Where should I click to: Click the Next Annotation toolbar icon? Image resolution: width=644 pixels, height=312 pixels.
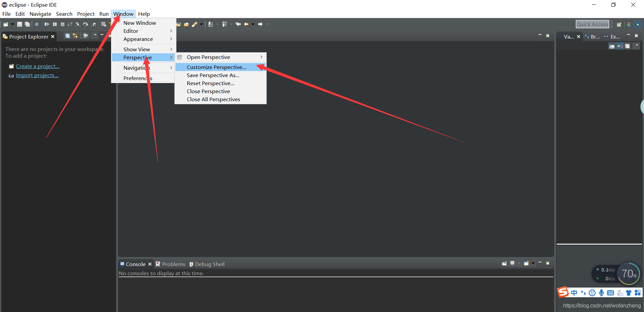210,24
